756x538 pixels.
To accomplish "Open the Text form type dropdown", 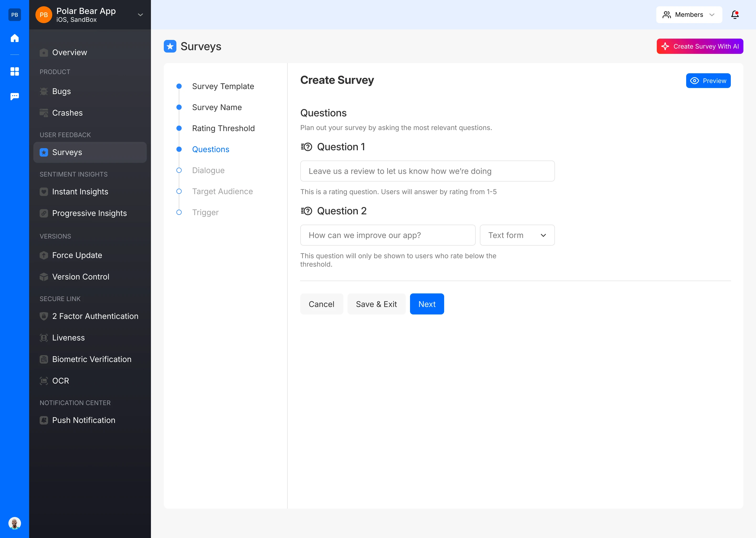I will (x=517, y=235).
